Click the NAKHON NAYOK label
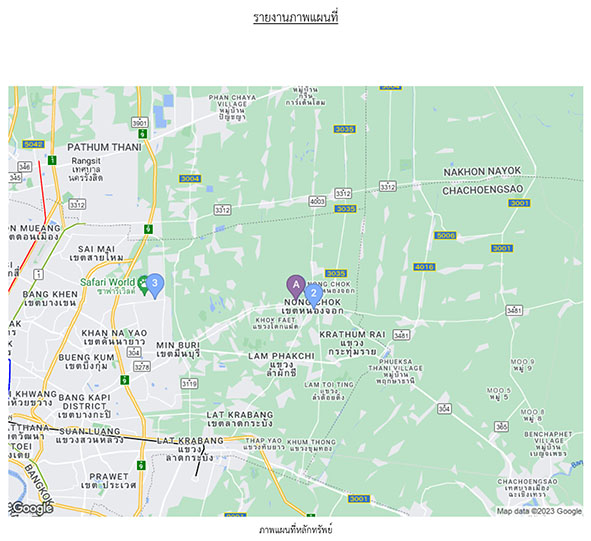Image resolution: width=591 pixels, height=541 pixels. [x=482, y=172]
